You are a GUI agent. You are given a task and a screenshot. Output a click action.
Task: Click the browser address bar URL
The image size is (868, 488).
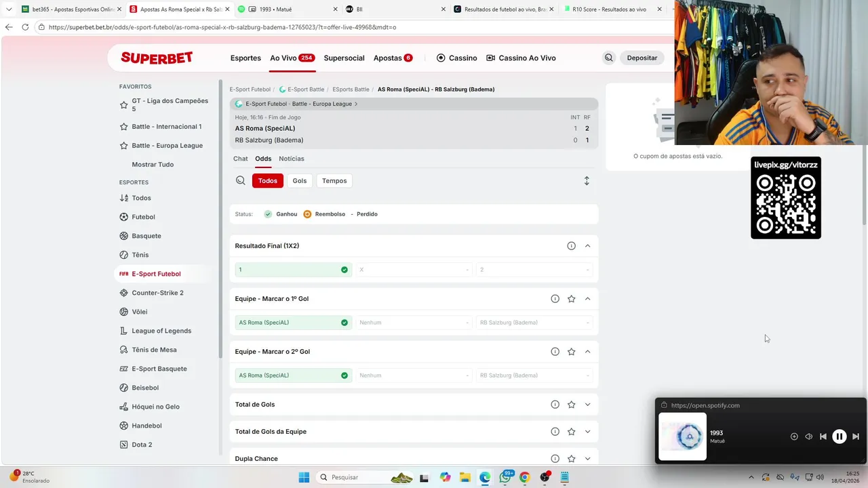222,27
